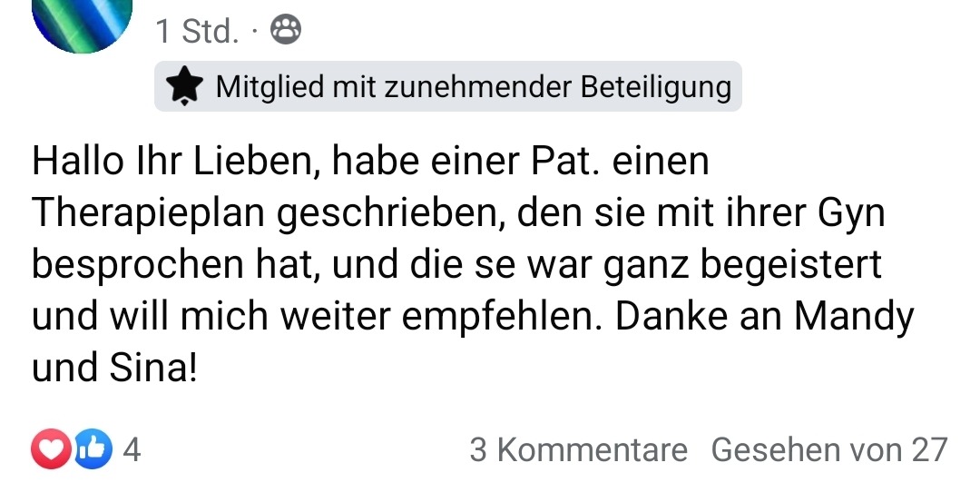Click the blue thumbs-up like icon
Screen dimensions: 980x502
[92, 450]
